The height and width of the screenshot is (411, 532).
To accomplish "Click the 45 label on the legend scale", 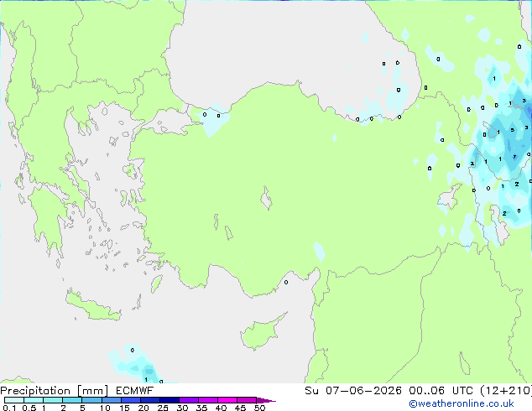I will [240, 408].
